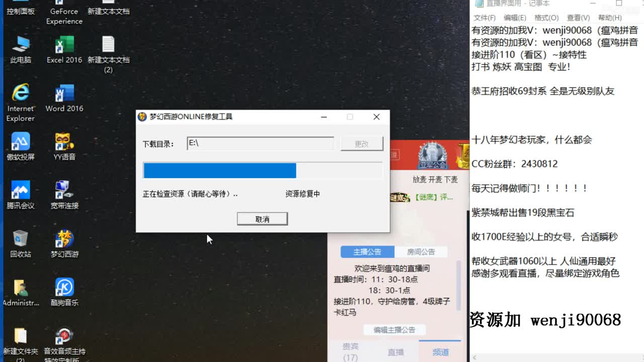Launch Word 2016 from the desktop
The image size is (644, 362).
click(x=64, y=98)
